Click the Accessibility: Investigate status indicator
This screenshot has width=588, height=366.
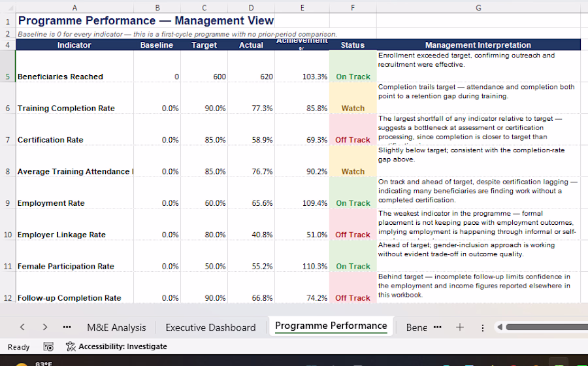tap(116, 346)
